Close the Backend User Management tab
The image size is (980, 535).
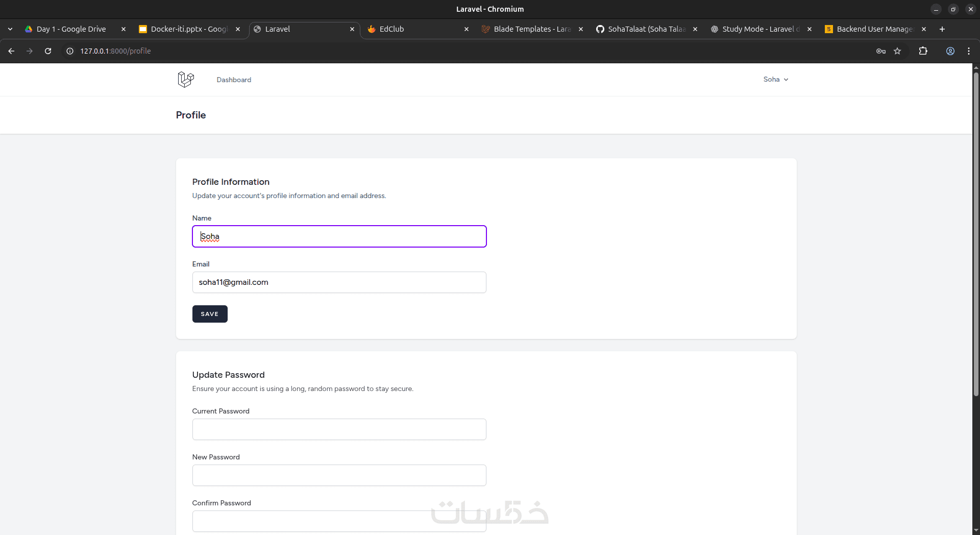coord(924,29)
